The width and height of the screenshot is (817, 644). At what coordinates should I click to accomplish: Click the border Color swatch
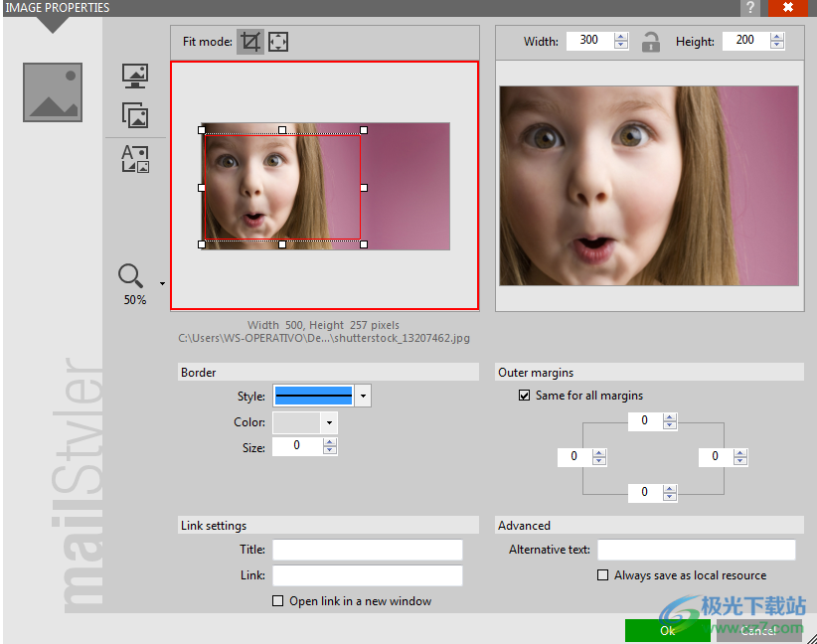(296, 423)
